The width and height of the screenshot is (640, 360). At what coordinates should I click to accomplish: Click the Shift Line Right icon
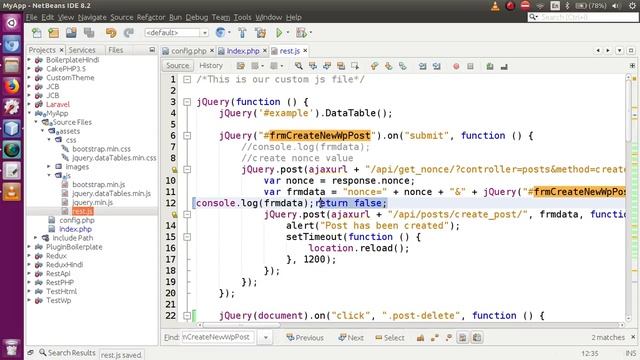[x=436, y=66]
